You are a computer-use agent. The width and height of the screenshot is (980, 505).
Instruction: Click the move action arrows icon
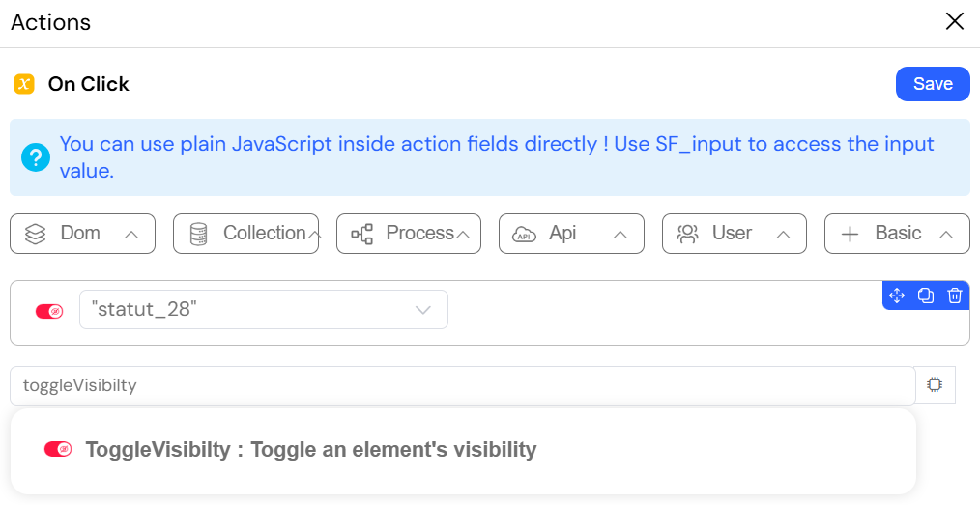pos(897,295)
